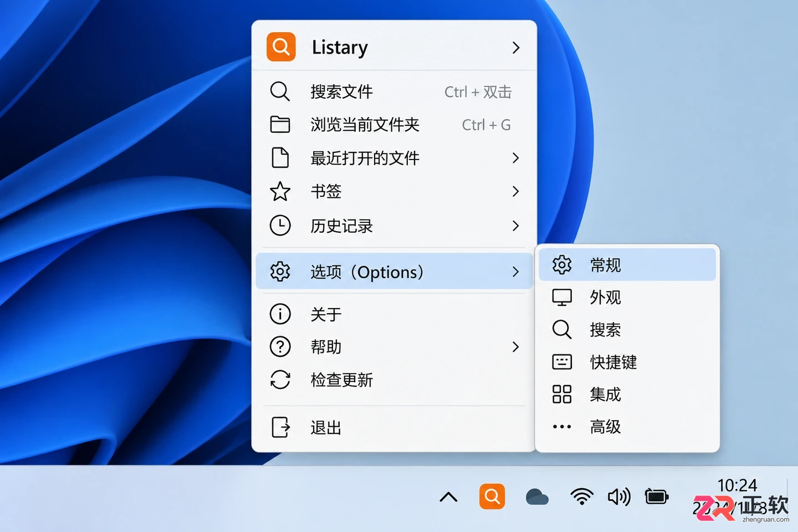Click the Listary title text in header
The width and height of the screenshot is (798, 532).
[340, 48]
